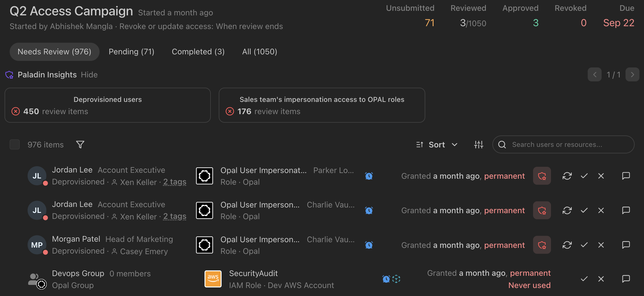Switch to Pending (71) tab

131,52
